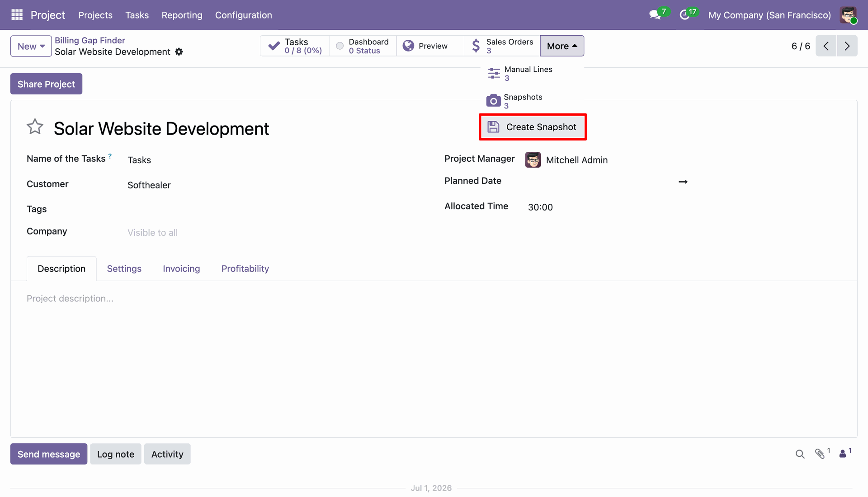Edit the project title Solar Website Development
868x497 pixels.
161,129
